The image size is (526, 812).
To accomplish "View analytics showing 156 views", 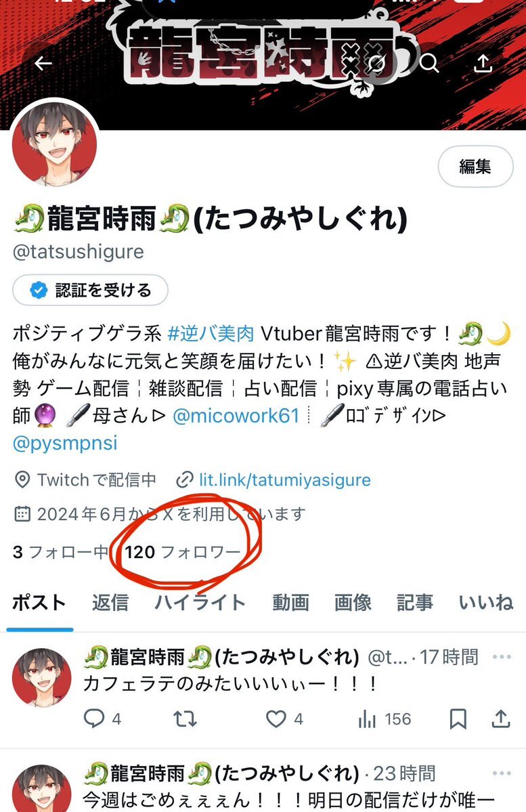I will (384, 719).
